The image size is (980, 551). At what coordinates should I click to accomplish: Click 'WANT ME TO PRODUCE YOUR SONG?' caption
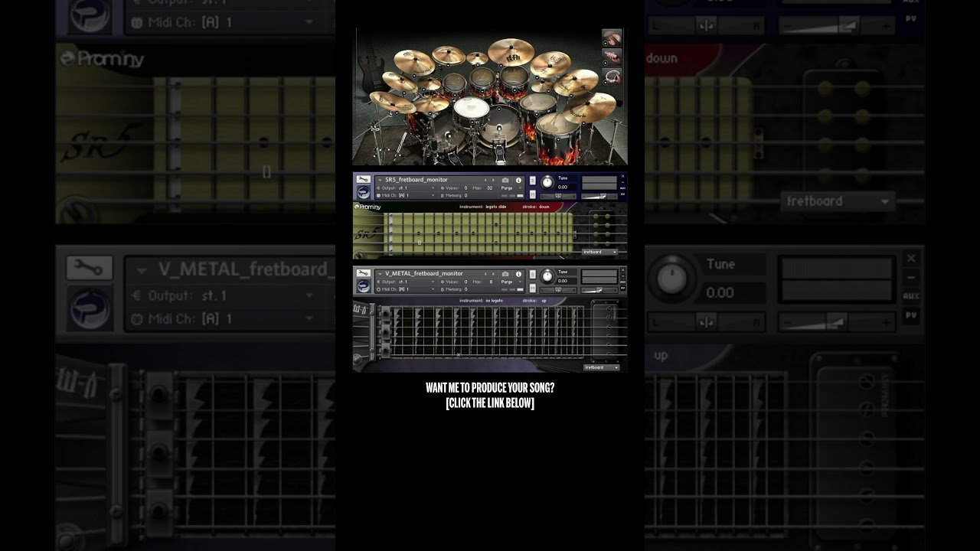coord(490,388)
